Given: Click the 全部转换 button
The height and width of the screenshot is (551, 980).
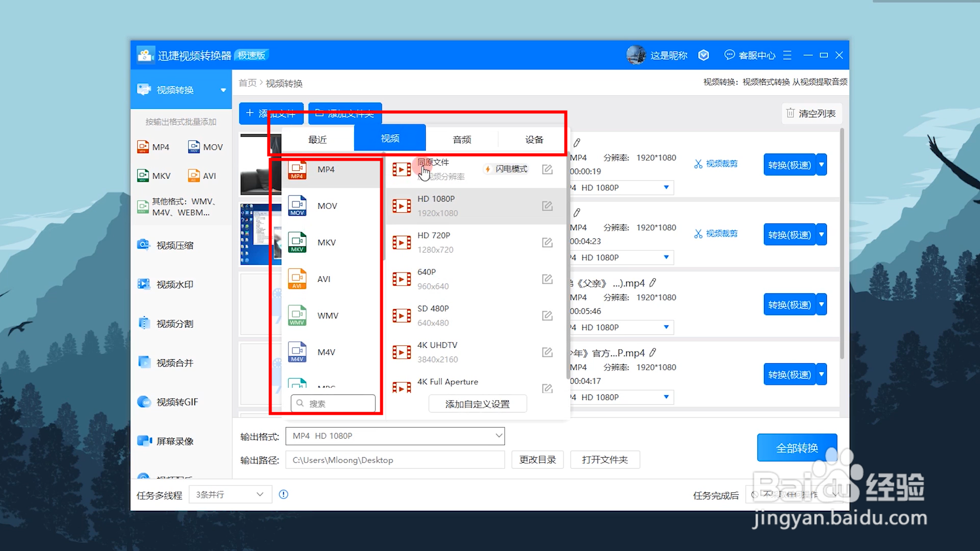Looking at the screenshot, I should (x=796, y=448).
